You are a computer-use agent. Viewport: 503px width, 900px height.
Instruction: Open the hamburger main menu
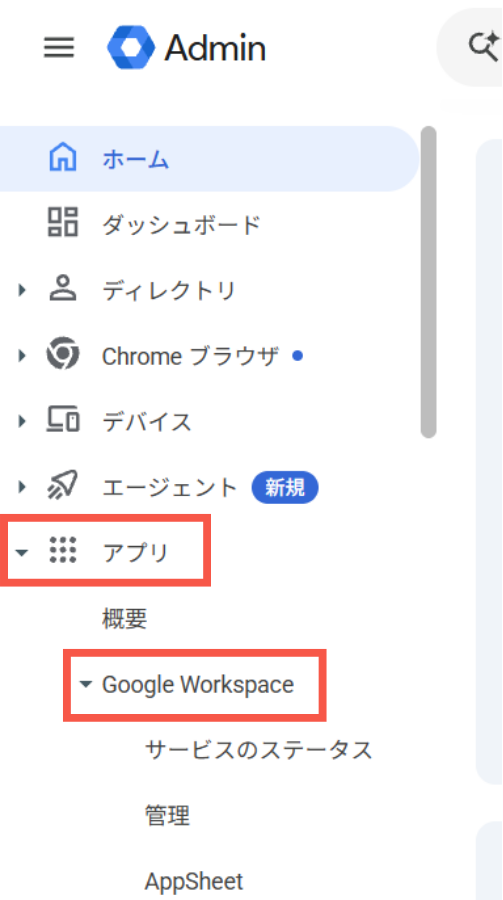click(x=59, y=48)
